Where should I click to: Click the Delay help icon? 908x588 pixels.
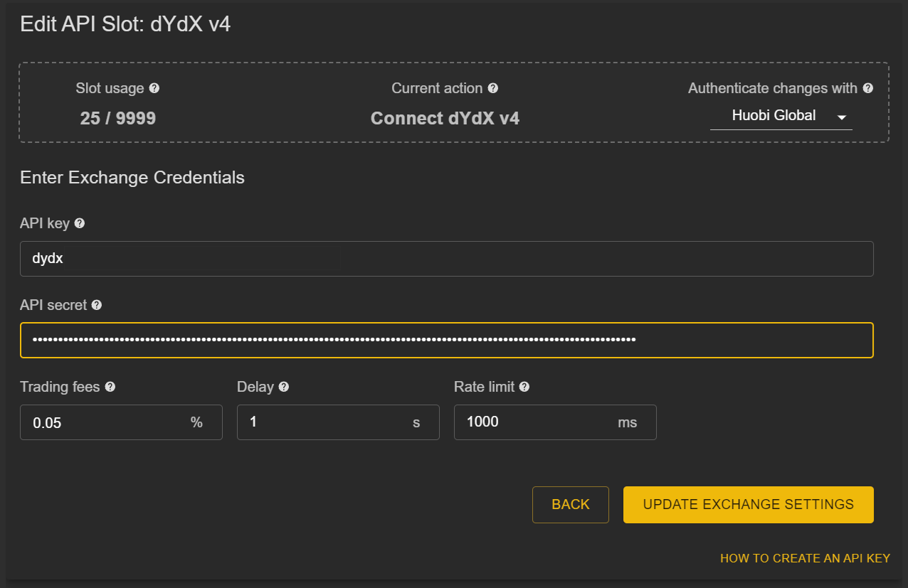(284, 387)
